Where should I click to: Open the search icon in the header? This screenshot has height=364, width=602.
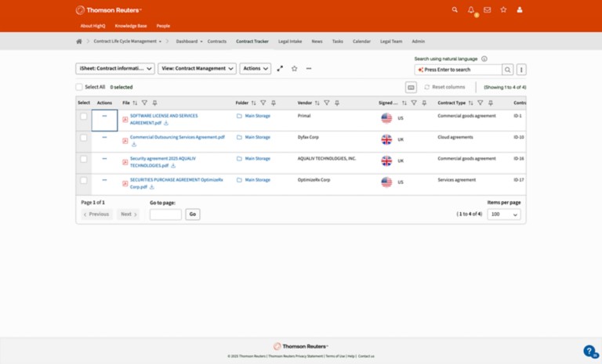tap(455, 10)
